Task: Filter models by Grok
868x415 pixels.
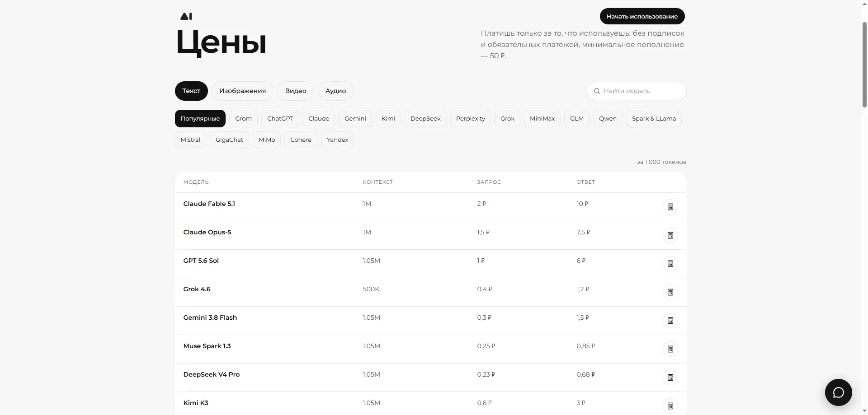Action: click(x=507, y=118)
